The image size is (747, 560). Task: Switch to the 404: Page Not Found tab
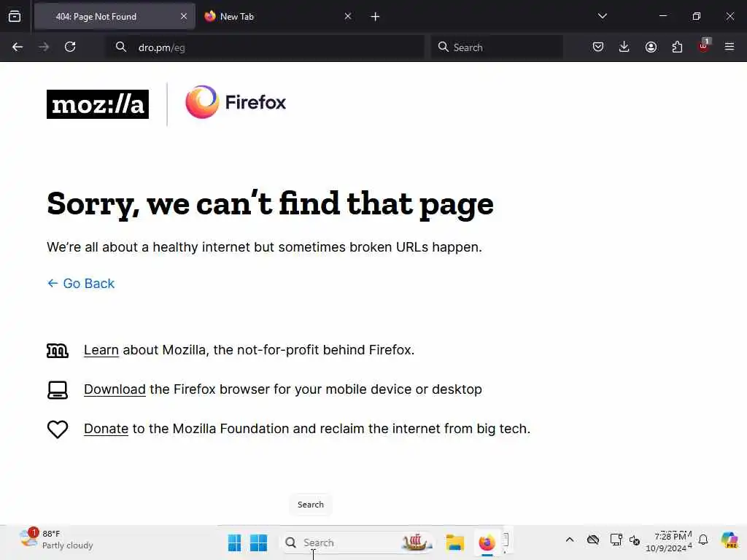(115, 16)
